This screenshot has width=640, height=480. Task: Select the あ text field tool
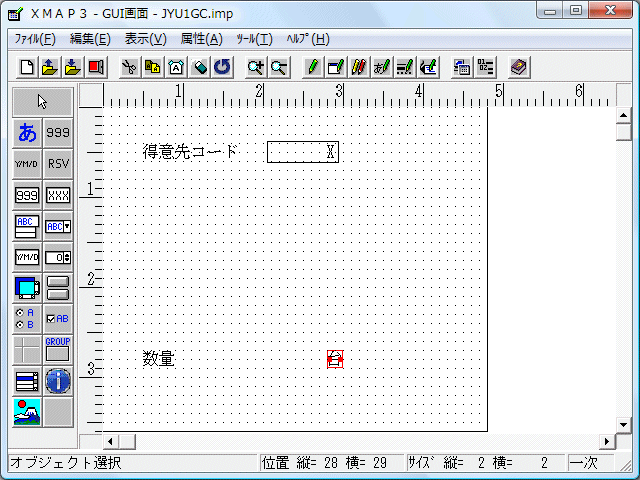pyautogui.click(x=27, y=133)
